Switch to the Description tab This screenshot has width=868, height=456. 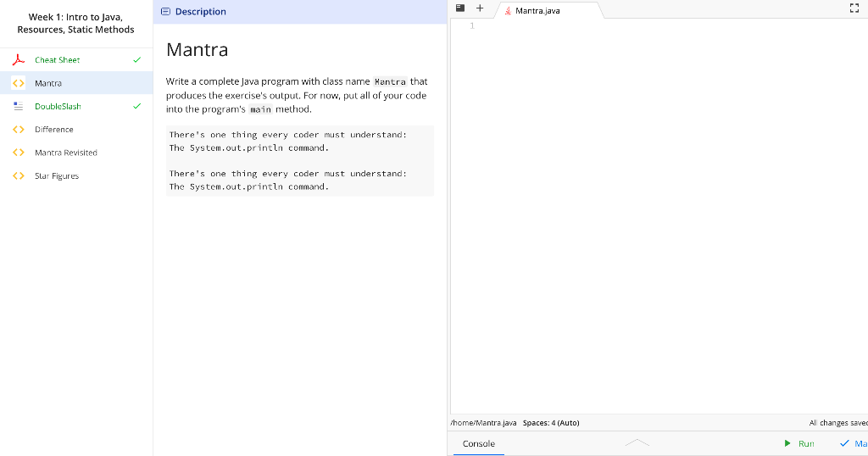[194, 12]
